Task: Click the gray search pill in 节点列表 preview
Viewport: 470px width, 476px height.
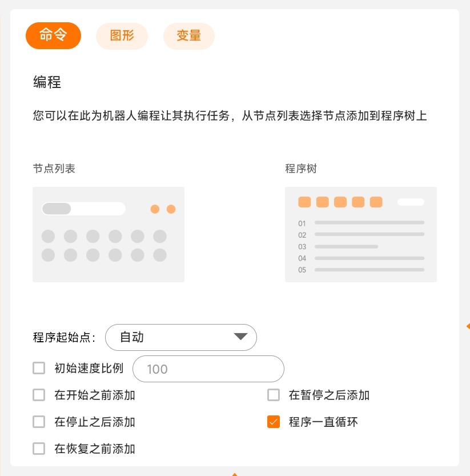Action: (57, 209)
